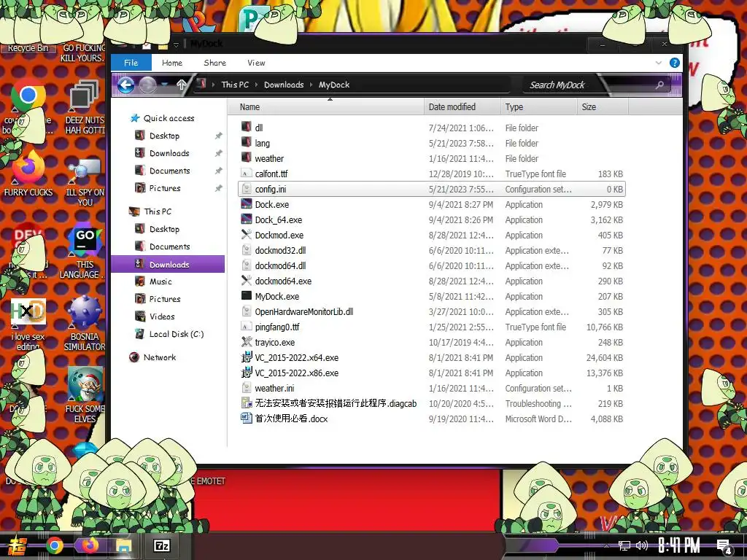
Task: Open notification center with badge 4
Action: click(x=724, y=547)
